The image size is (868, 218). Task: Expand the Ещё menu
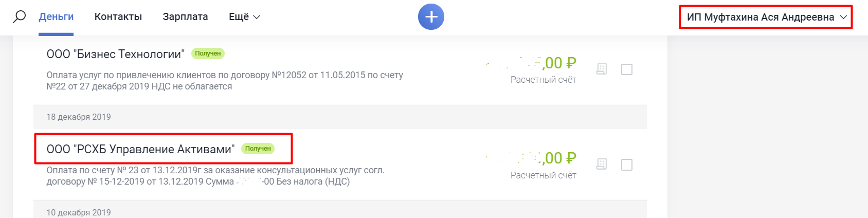(x=244, y=17)
